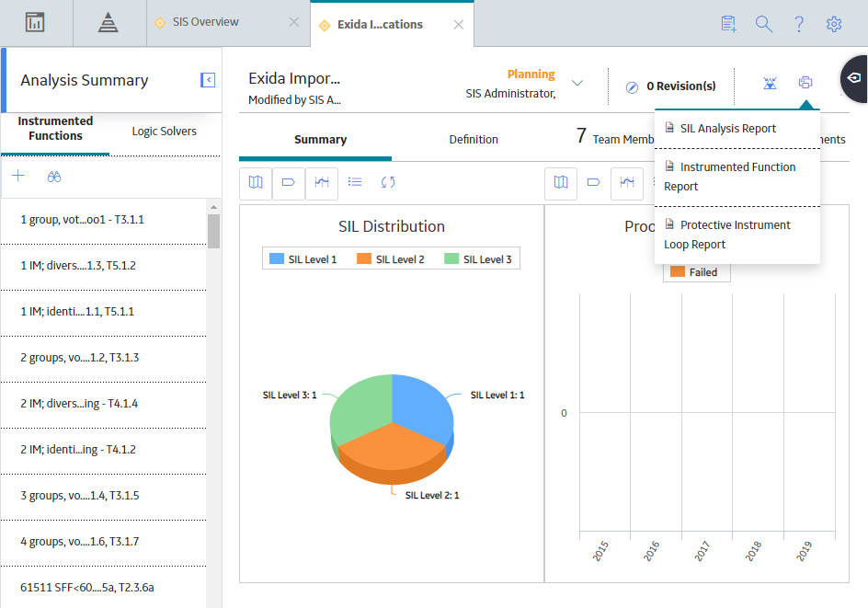Open the 0 Revision(s) history
Viewport: 868px width, 608px height.
click(x=671, y=86)
